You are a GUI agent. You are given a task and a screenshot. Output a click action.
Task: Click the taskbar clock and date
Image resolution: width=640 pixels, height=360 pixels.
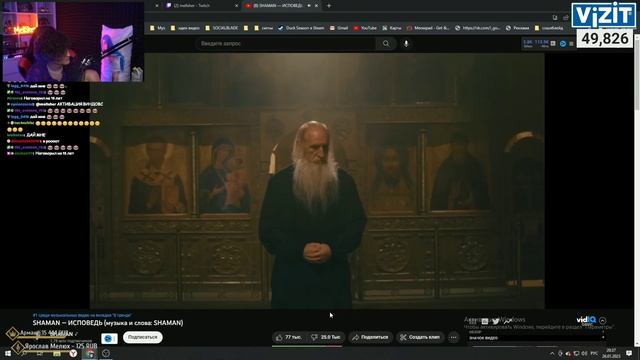pos(611,353)
